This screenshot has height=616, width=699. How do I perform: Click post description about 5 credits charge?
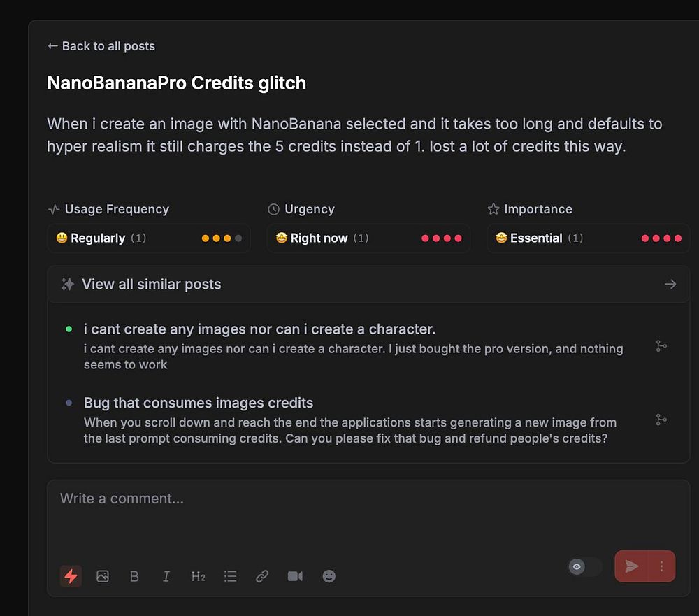[354, 135]
